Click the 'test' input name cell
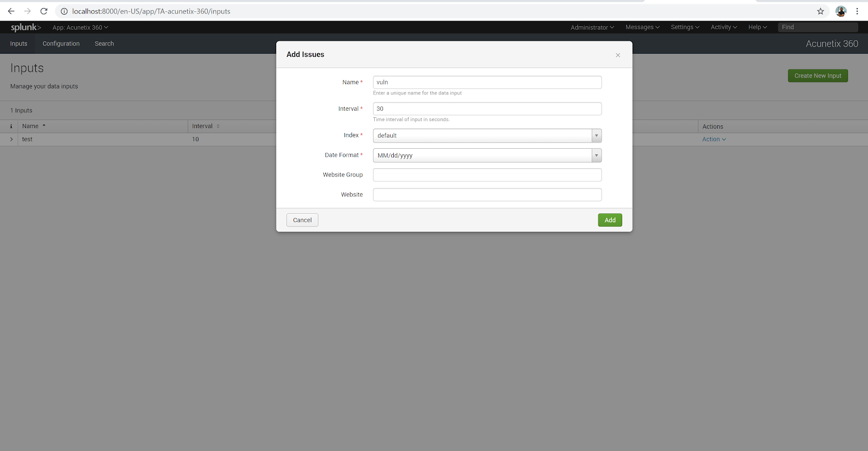The width and height of the screenshot is (868, 451). (x=27, y=139)
